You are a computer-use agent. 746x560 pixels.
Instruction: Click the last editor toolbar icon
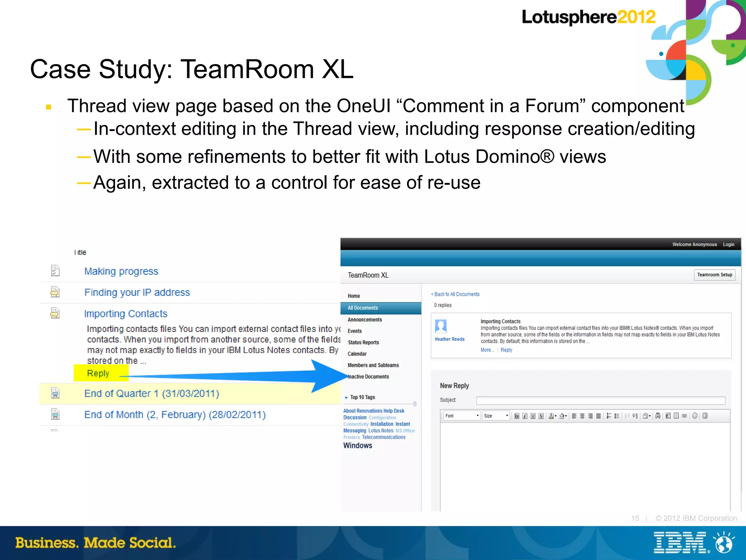pos(705,416)
